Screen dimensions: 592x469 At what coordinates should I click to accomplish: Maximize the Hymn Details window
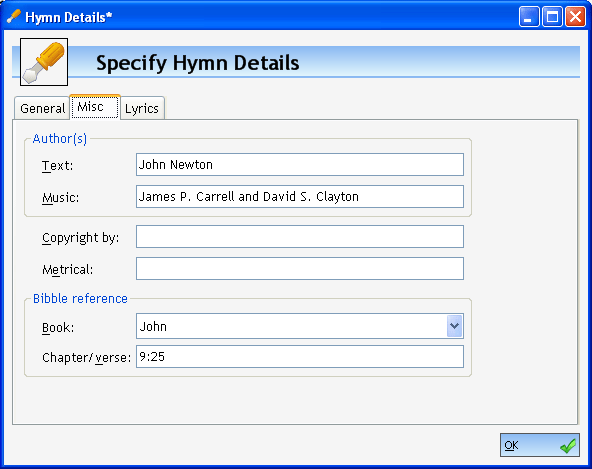coord(552,17)
